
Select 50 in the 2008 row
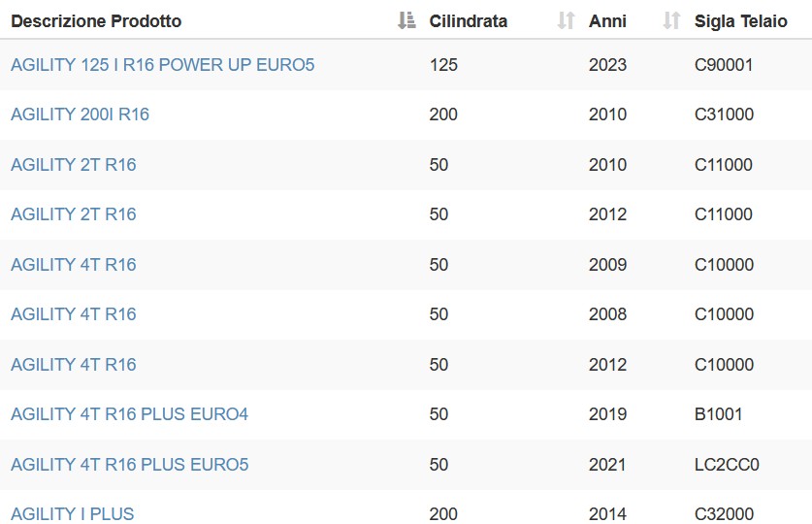(x=438, y=314)
